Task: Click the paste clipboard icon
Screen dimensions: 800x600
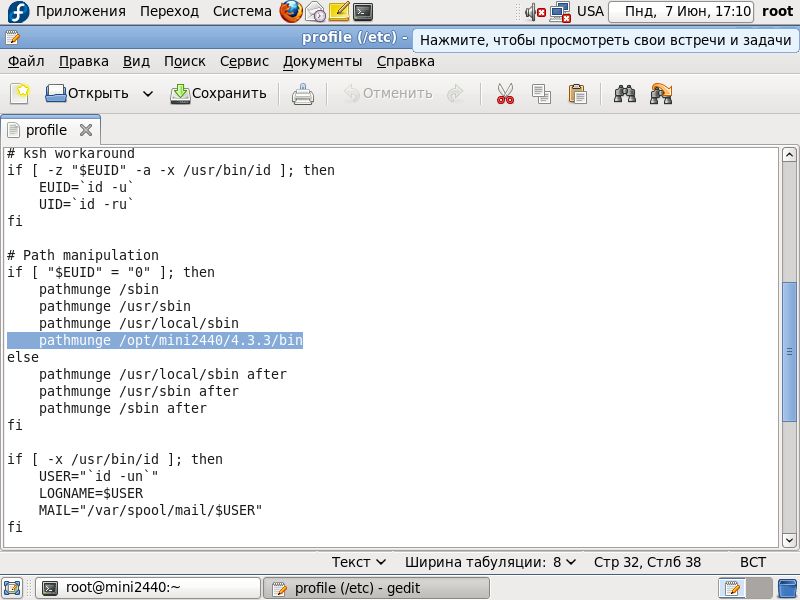Action: pyautogui.click(x=577, y=94)
